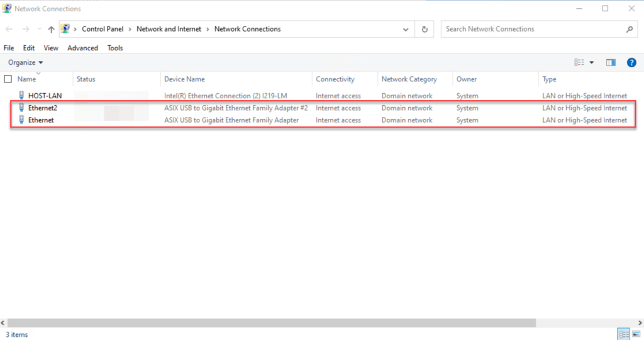Switch to details view in status bar
Screen dimensions: 644x340
(x=623, y=334)
